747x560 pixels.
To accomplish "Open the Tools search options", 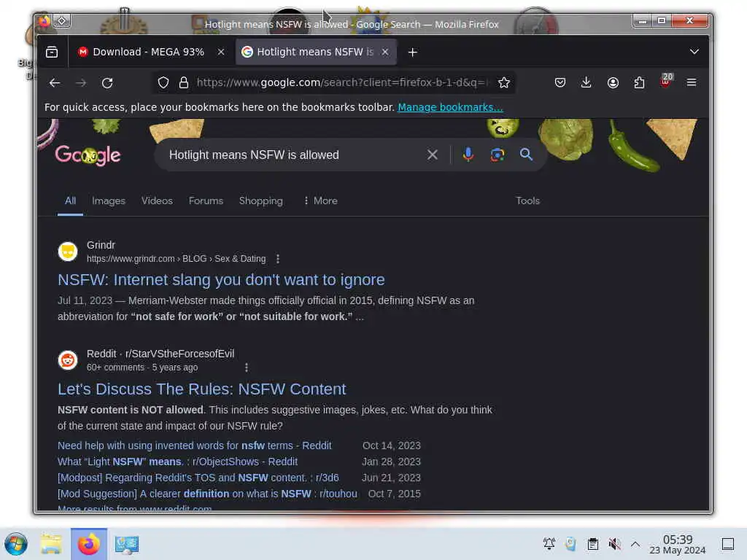I will click(528, 201).
